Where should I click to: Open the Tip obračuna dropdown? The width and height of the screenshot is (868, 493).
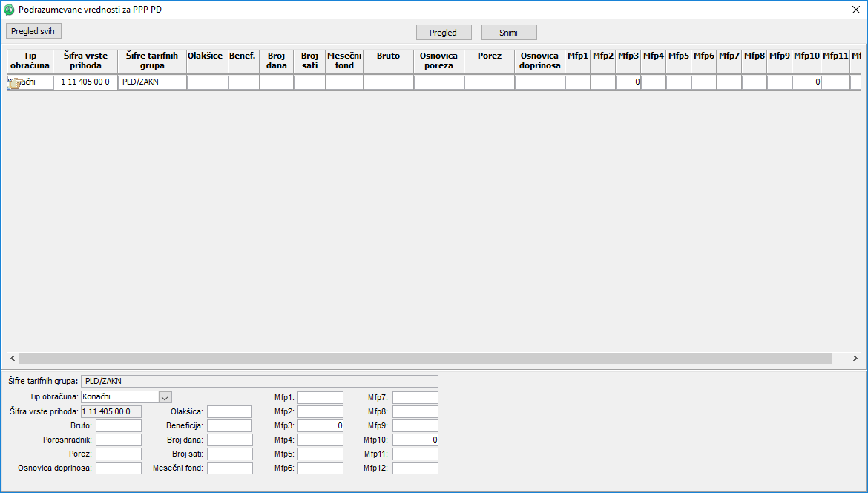[165, 397]
